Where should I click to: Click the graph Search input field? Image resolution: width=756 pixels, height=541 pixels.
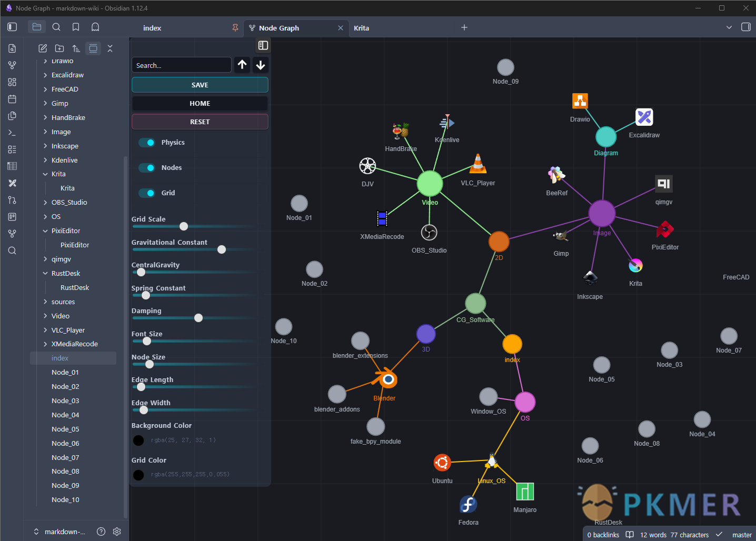[181, 65]
